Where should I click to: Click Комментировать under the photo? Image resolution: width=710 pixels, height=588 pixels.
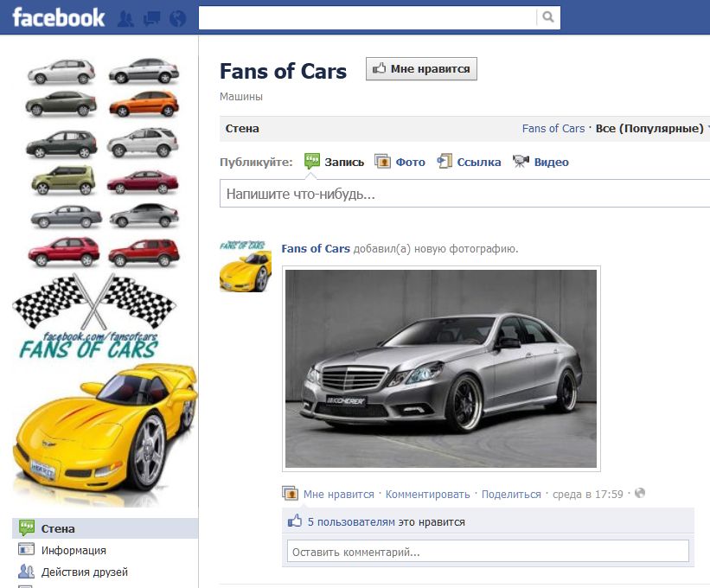(427, 495)
